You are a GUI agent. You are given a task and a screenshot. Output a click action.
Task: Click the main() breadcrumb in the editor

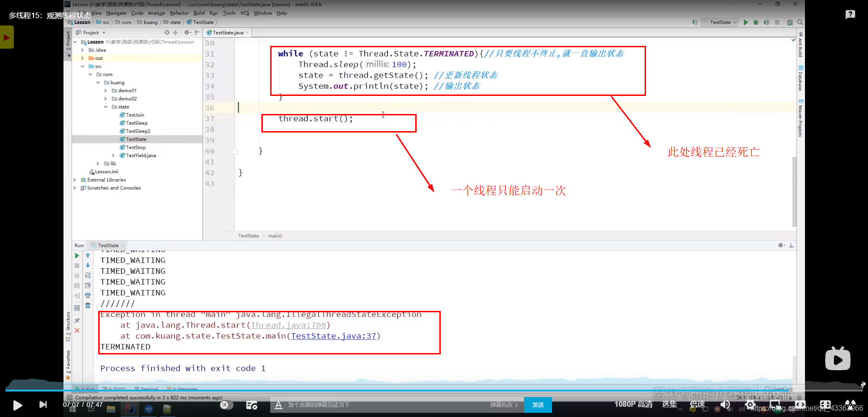point(275,236)
